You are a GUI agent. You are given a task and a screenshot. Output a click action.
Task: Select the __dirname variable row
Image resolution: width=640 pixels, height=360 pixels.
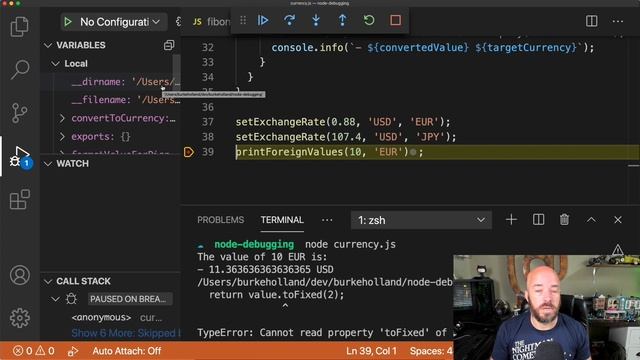pos(110,82)
